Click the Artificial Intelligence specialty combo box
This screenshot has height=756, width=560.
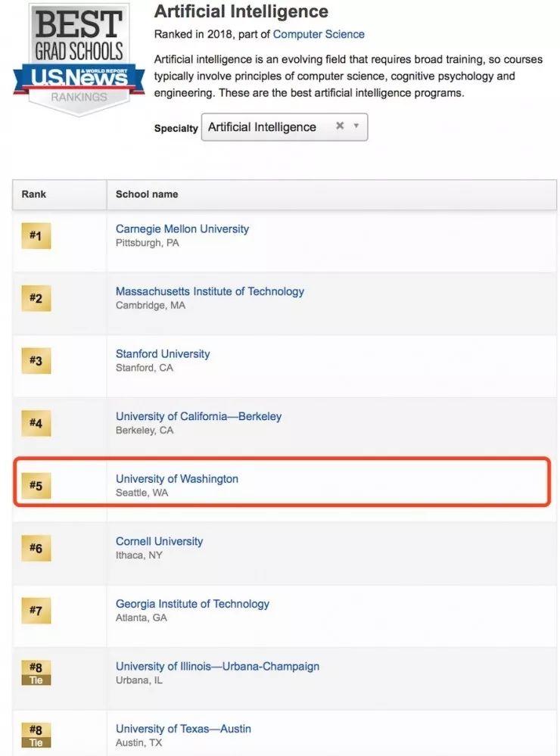click(265, 127)
